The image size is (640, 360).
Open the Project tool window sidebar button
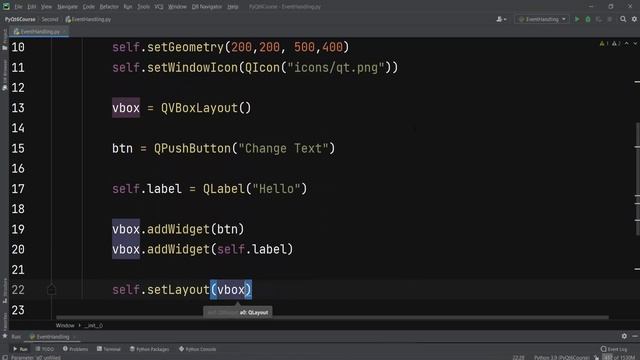tap(4, 40)
